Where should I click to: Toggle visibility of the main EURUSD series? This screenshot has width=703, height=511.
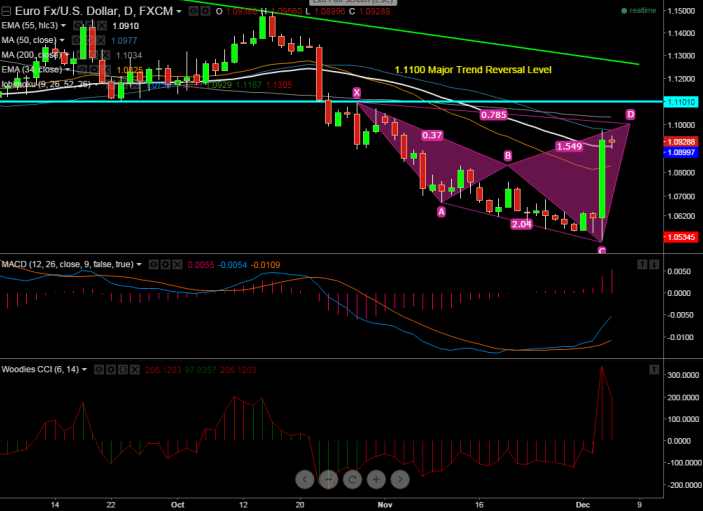(193, 11)
